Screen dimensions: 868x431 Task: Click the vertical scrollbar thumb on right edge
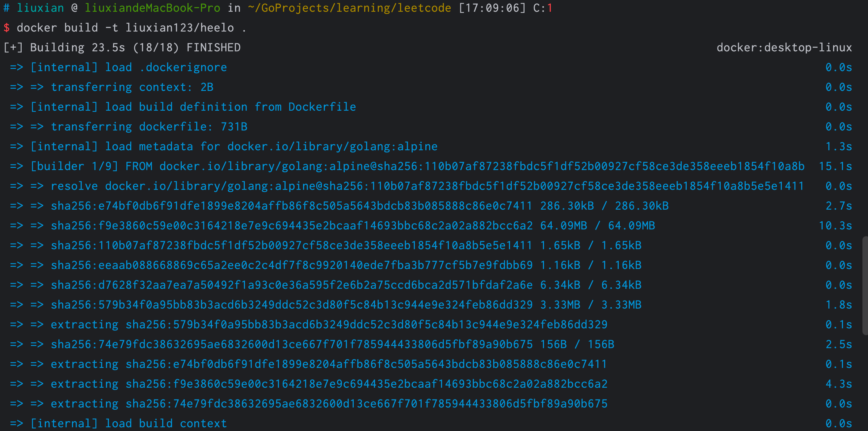(x=865, y=285)
